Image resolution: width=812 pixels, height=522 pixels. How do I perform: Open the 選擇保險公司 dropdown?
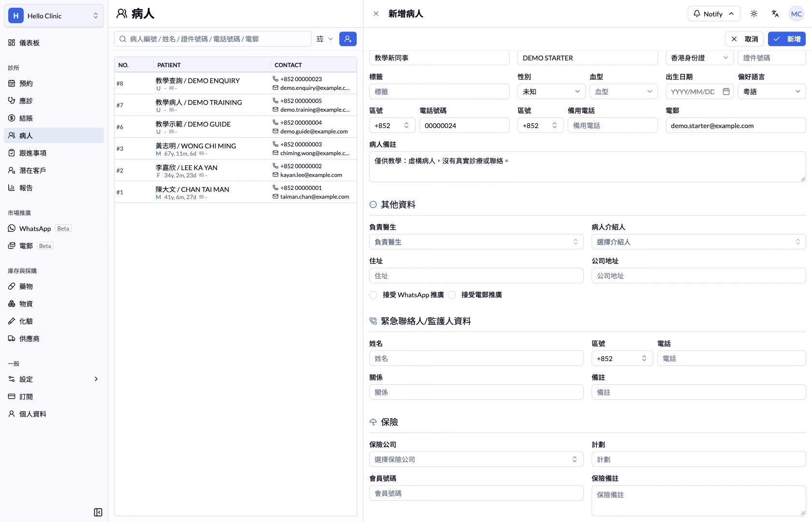[476, 459]
